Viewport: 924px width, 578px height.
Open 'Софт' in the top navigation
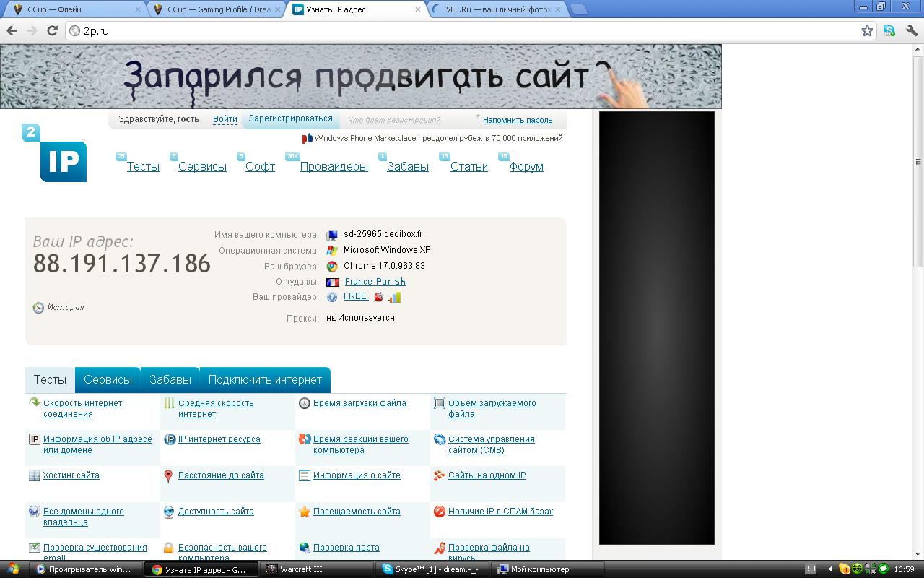tap(260, 167)
